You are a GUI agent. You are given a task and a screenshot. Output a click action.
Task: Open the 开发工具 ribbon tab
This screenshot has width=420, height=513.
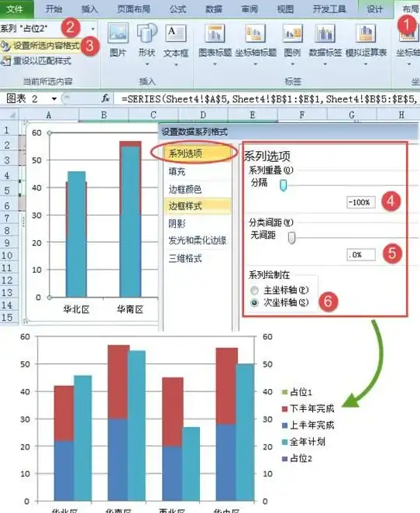(x=329, y=9)
